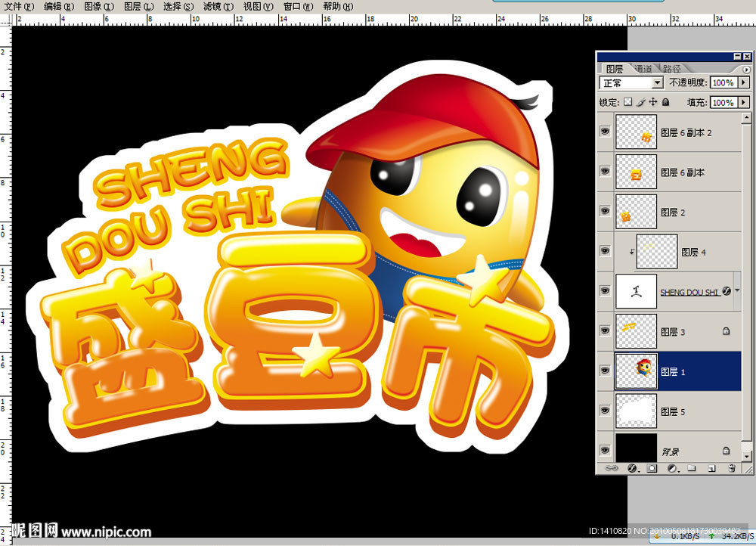Enable lock position (move cross) icon
The image size is (756, 546).
pos(653,102)
